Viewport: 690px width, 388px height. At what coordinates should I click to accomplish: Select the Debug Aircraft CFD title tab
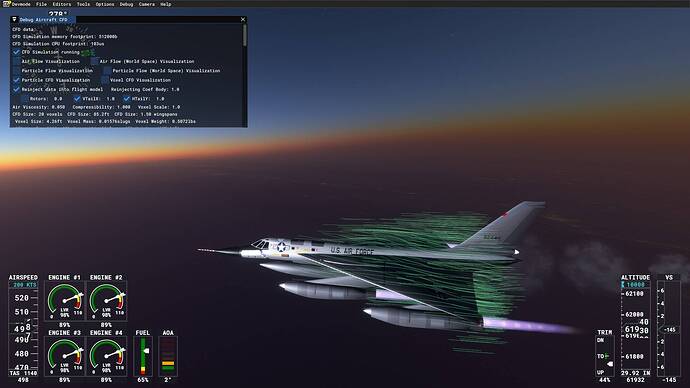pyautogui.click(x=44, y=20)
